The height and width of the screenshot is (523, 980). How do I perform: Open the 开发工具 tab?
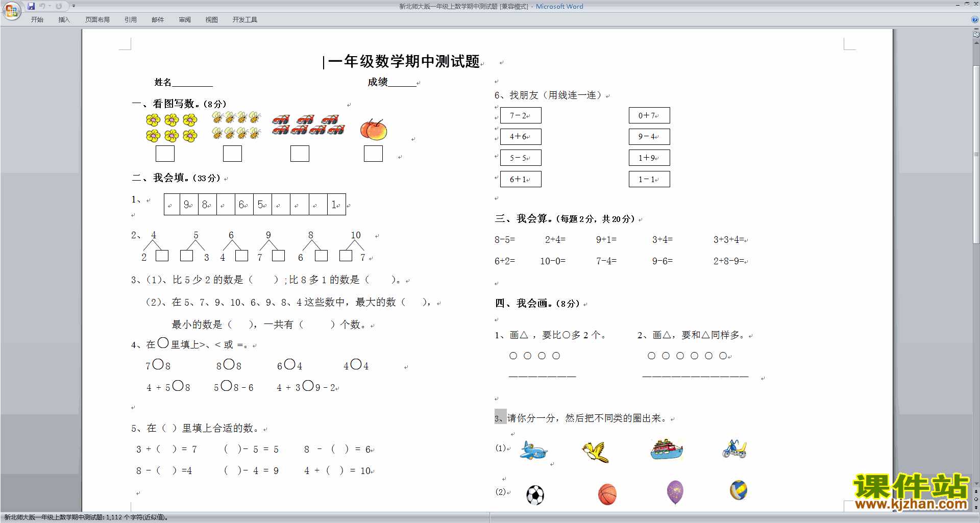[x=245, y=19]
